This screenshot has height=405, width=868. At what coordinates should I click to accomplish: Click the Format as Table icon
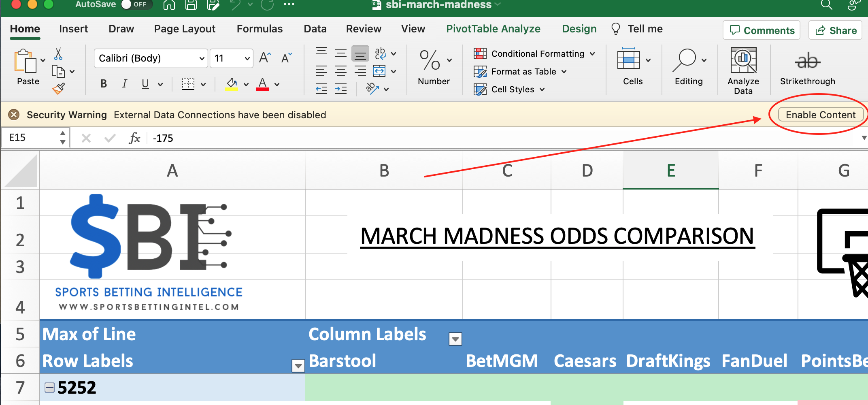click(480, 71)
